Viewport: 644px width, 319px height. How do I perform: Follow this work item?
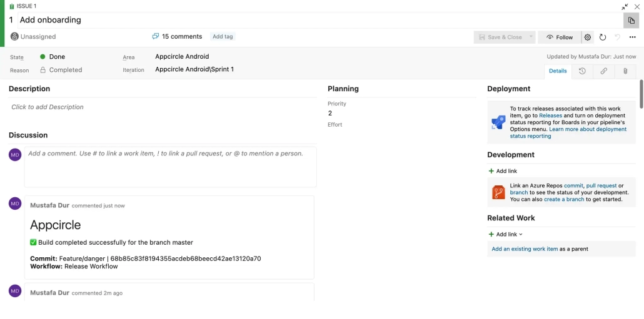pyautogui.click(x=560, y=37)
